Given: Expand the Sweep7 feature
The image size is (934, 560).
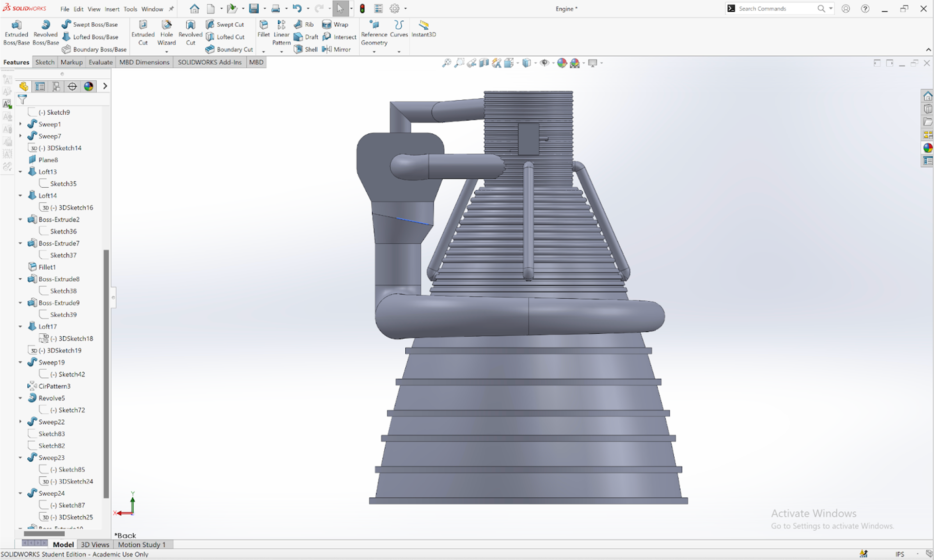Looking at the screenshot, I should (x=20, y=136).
